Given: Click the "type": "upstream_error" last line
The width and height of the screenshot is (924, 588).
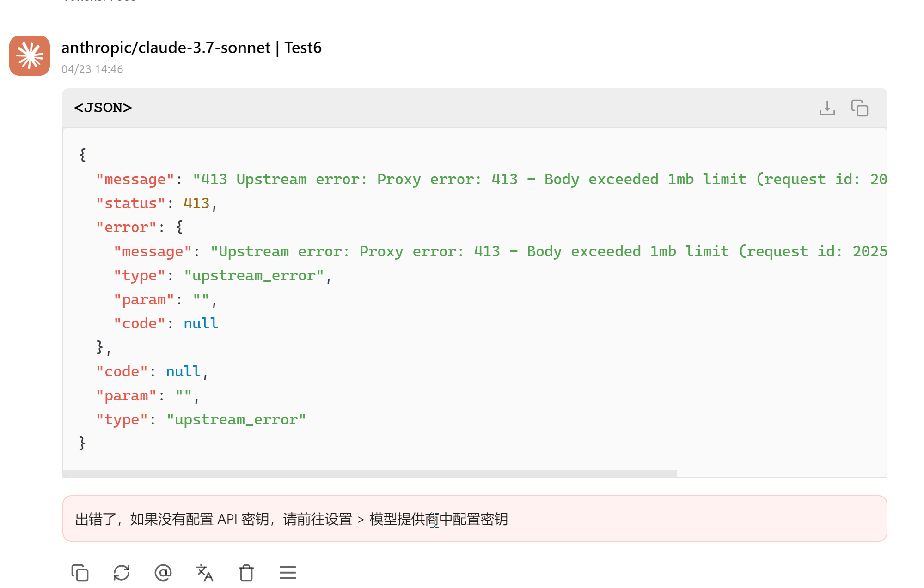Looking at the screenshot, I should click(x=201, y=420).
